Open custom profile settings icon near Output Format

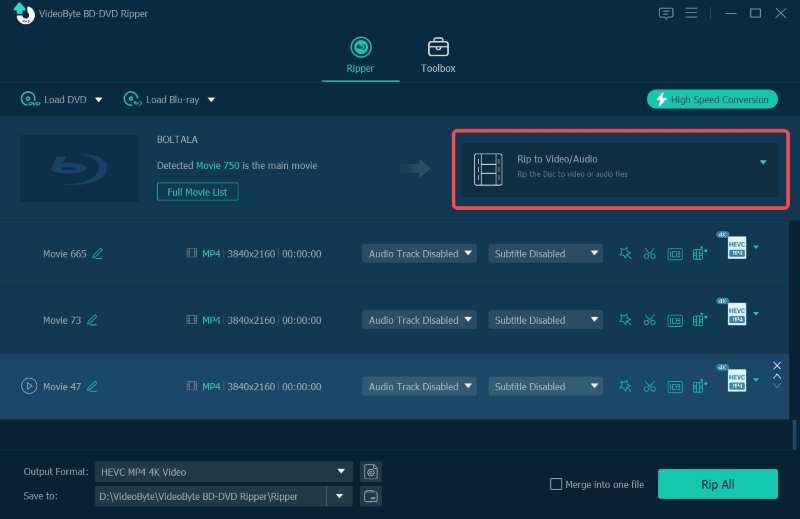pos(371,472)
